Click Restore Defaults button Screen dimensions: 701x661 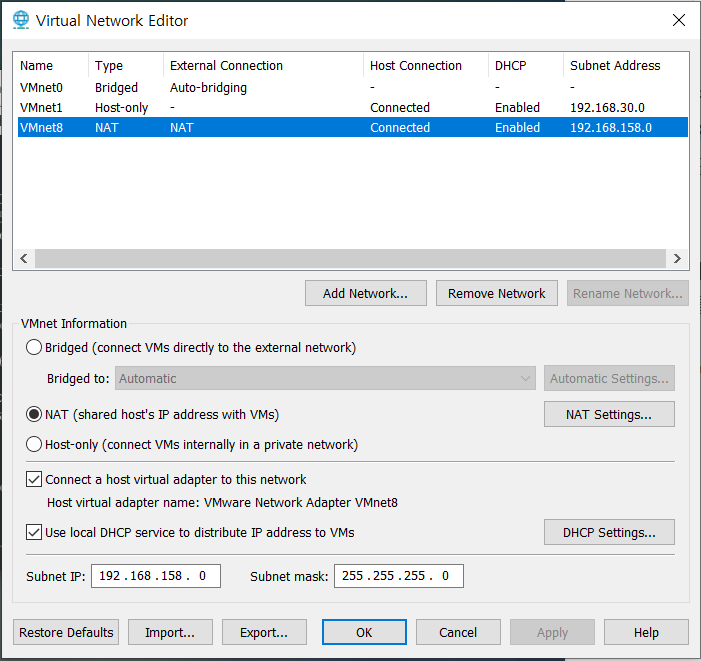tap(66, 632)
